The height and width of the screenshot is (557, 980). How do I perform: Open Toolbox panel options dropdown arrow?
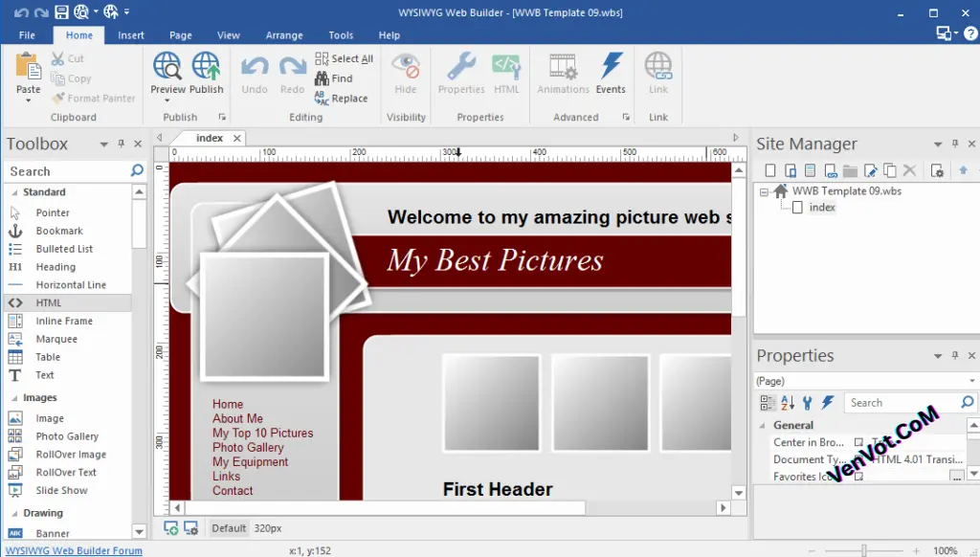tap(103, 145)
